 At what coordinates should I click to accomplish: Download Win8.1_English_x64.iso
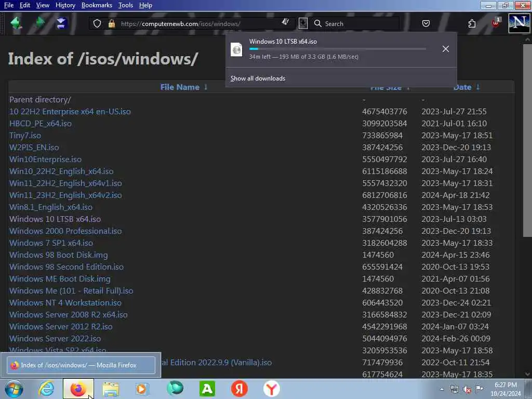pyautogui.click(x=51, y=207)
